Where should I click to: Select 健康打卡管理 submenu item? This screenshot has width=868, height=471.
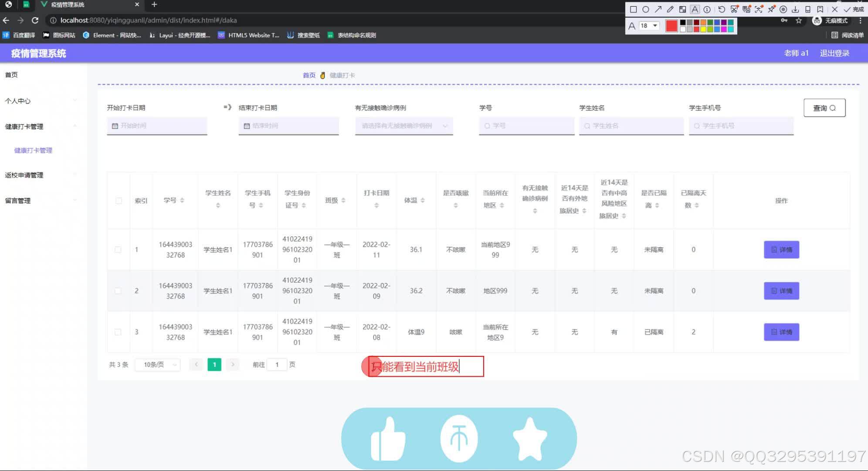(33, 150)
